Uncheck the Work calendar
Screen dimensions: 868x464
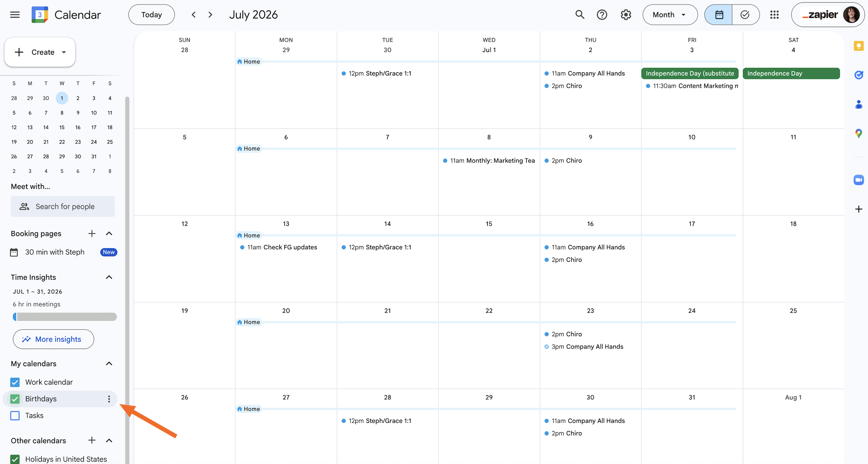(15, 382)
